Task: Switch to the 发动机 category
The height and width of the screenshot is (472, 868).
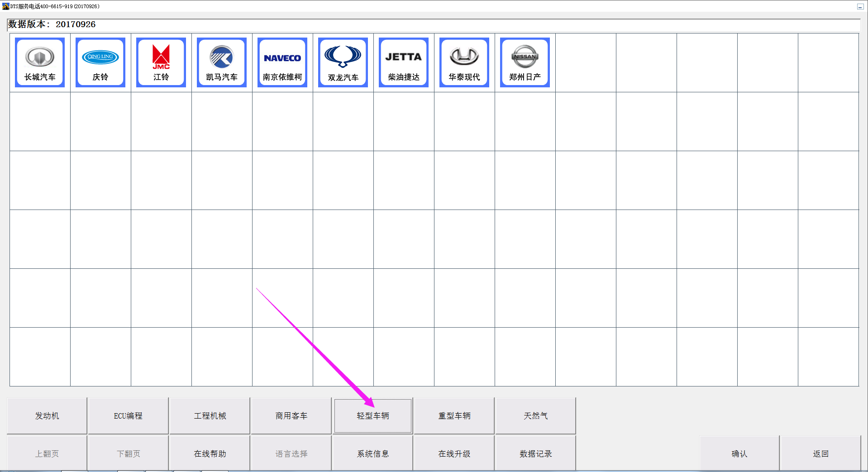Action: click(47, 415)
